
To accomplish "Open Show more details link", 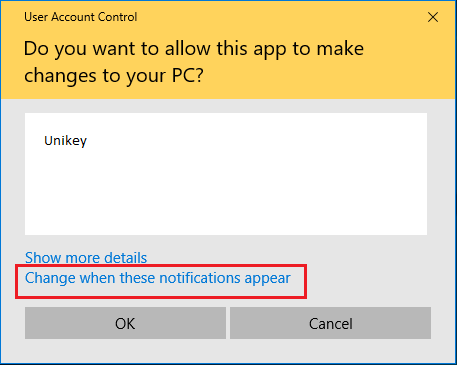I will (x=86, y=258).
